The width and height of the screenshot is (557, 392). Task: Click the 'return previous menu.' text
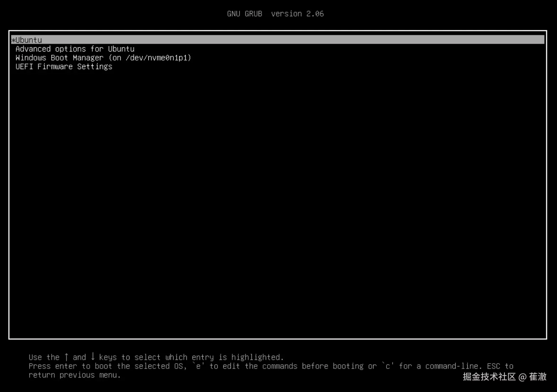(75, 375)
